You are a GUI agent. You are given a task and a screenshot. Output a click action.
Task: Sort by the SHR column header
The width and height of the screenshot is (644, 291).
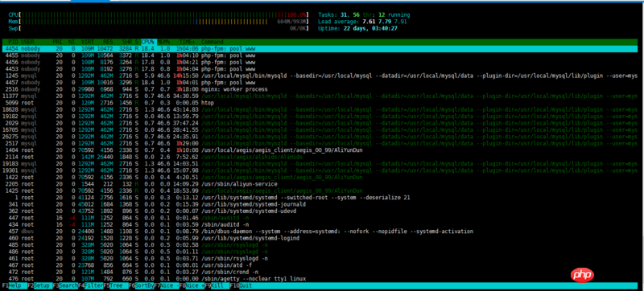(127, 42)
